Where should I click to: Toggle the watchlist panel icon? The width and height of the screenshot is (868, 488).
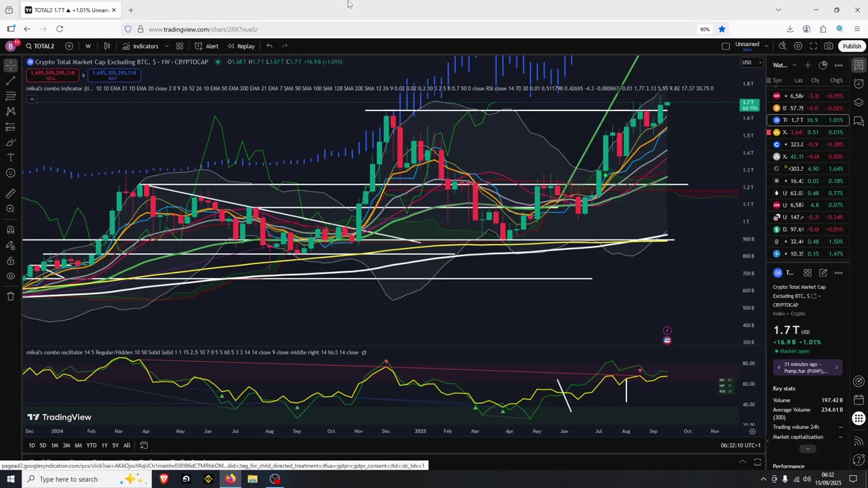pyautogui.click(x=859, y=65)
